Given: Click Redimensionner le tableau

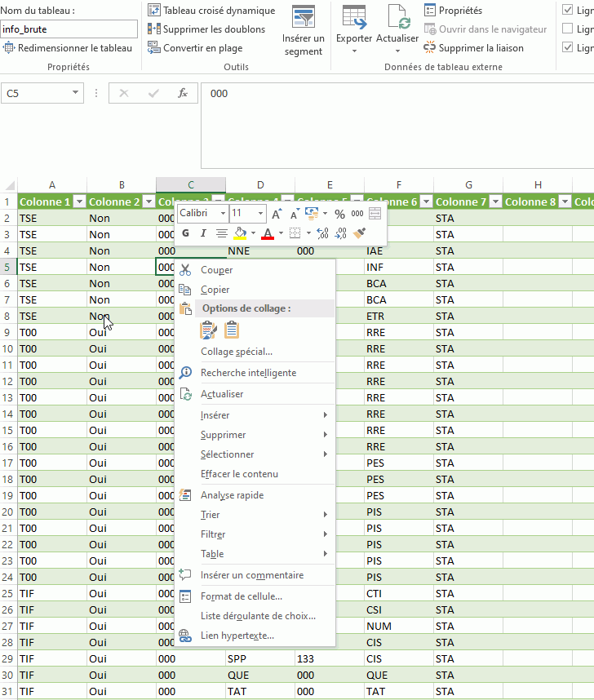Looking at the screenshot, I should pyautogui.click(x=68, y=47).
